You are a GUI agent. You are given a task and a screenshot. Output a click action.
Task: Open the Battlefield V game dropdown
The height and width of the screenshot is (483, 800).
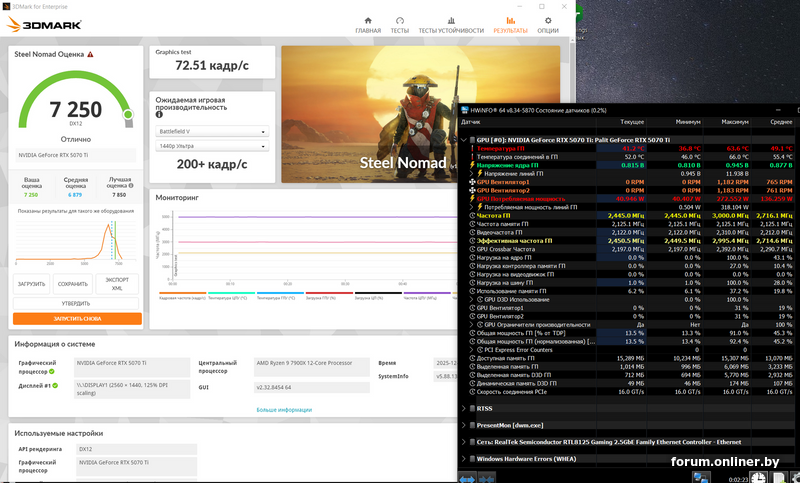click(x=212, y=131)
